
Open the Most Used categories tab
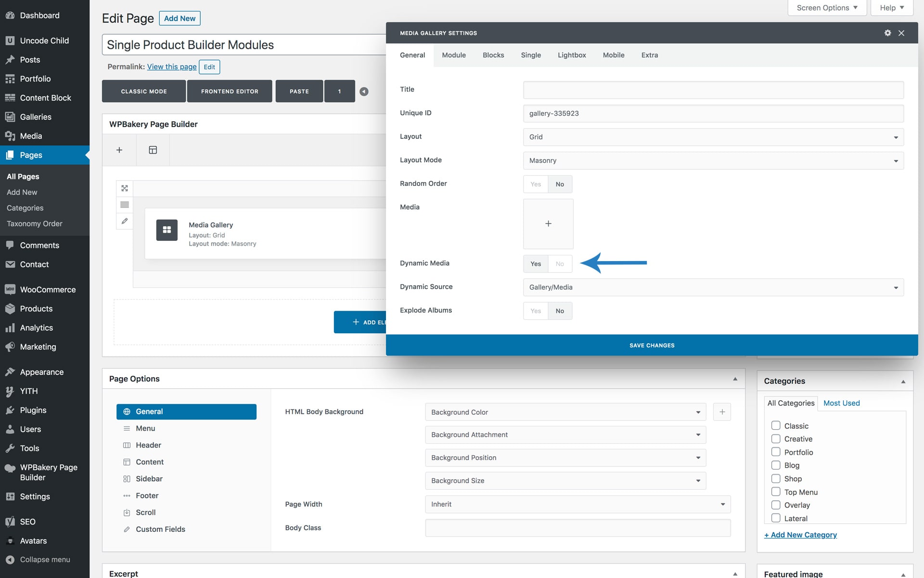coord(841,403)
